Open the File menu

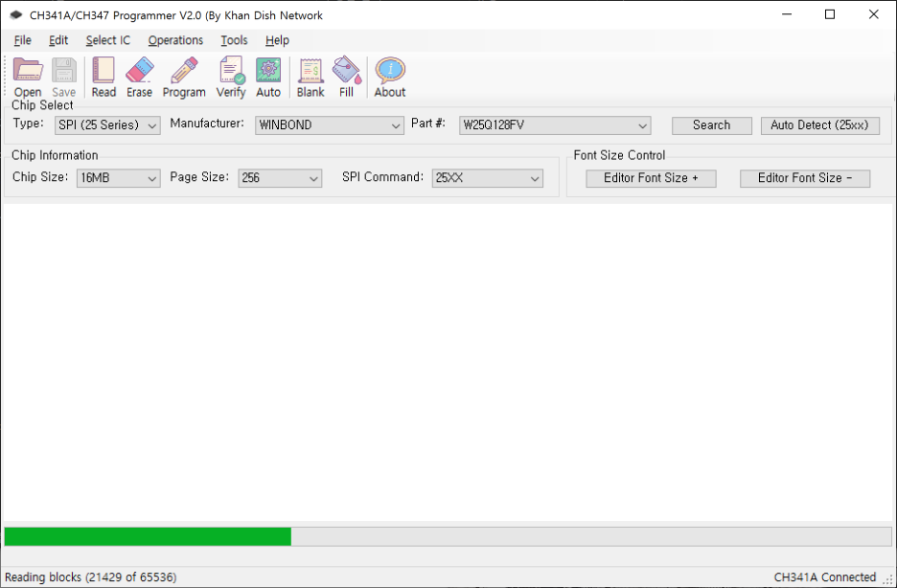pyautogui.click(x=22, y=40)
